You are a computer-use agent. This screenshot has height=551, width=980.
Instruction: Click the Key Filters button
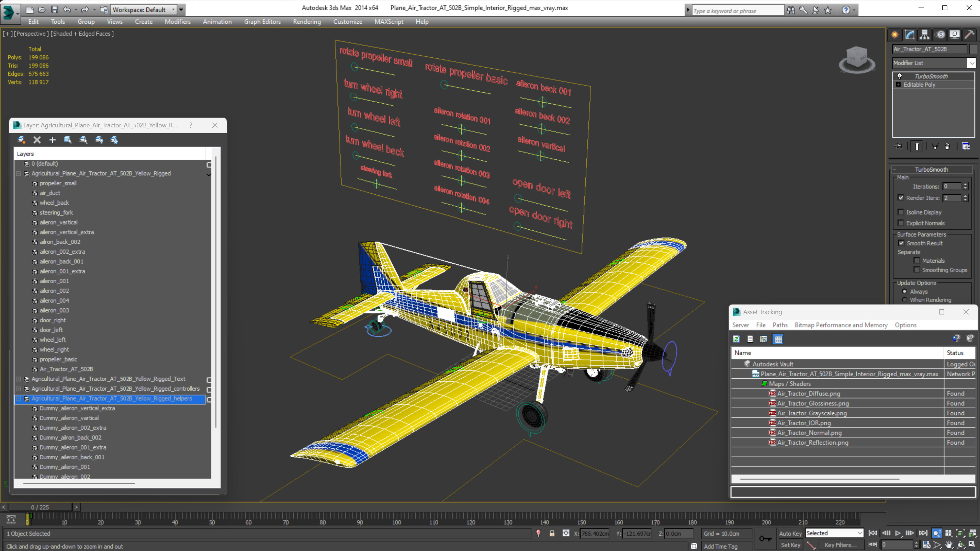841,545
